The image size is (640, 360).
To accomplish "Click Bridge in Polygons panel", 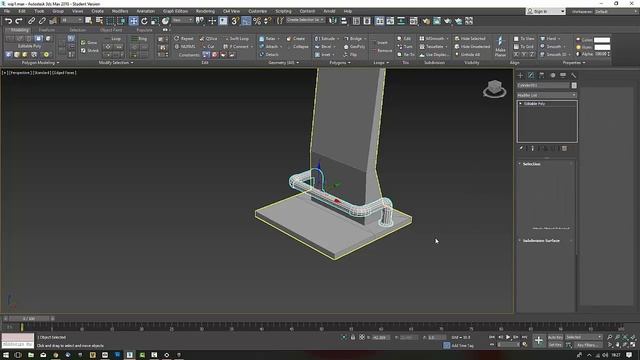I will click(355, 38).
